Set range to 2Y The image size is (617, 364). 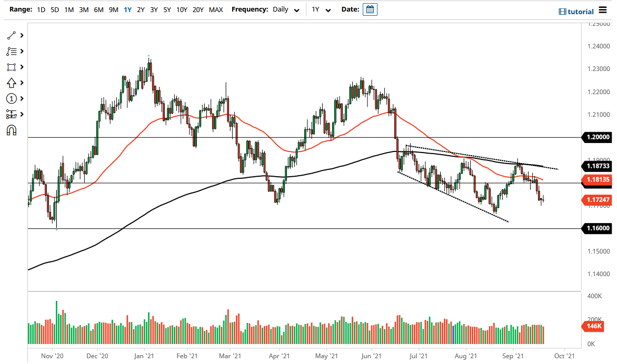pos(141,9)
